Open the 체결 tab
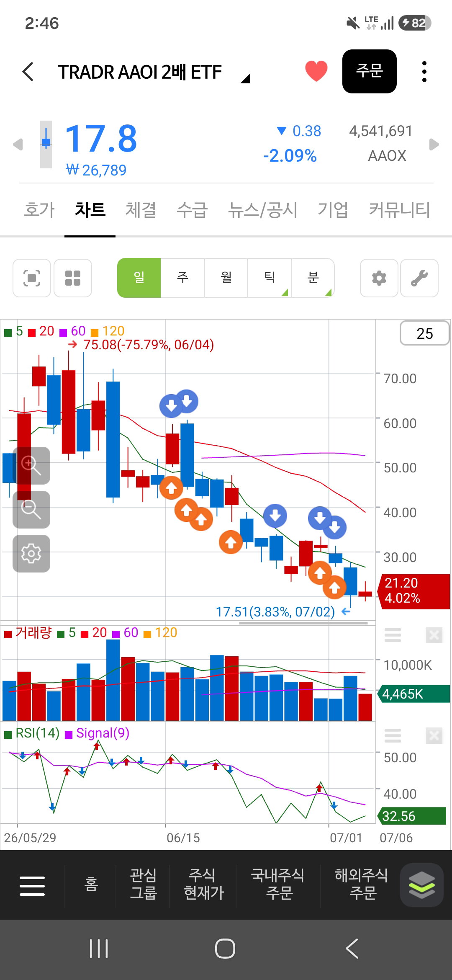 coord(141,209)
